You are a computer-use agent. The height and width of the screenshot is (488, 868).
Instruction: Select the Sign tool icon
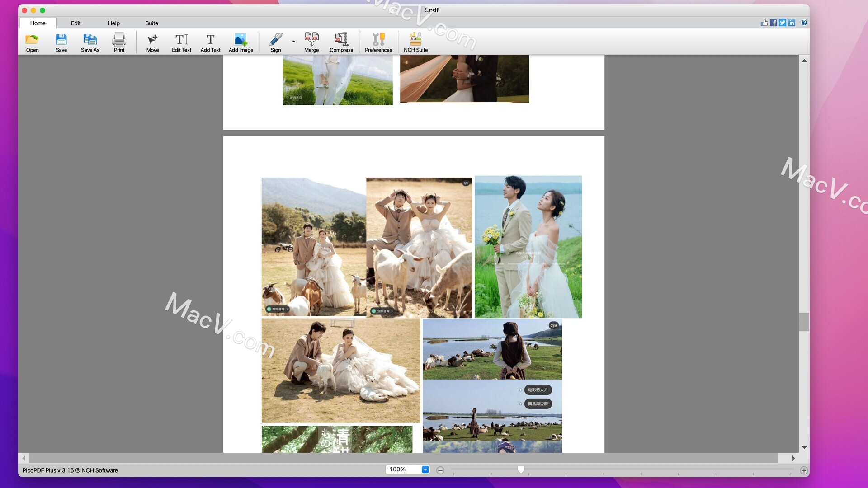point(274,41)
